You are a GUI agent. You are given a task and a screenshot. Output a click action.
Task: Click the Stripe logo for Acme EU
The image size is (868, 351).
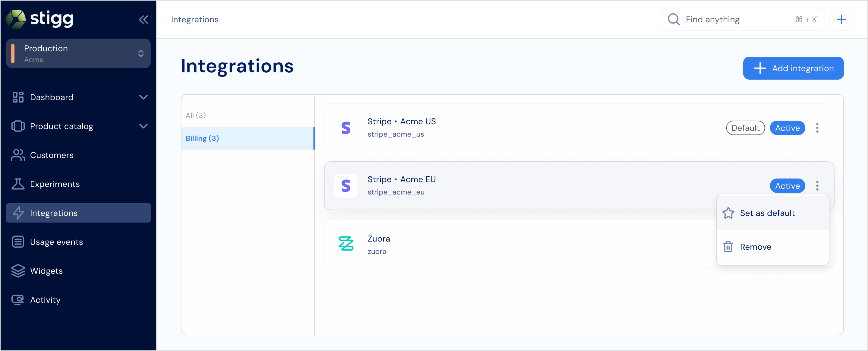tap(346, 186)
